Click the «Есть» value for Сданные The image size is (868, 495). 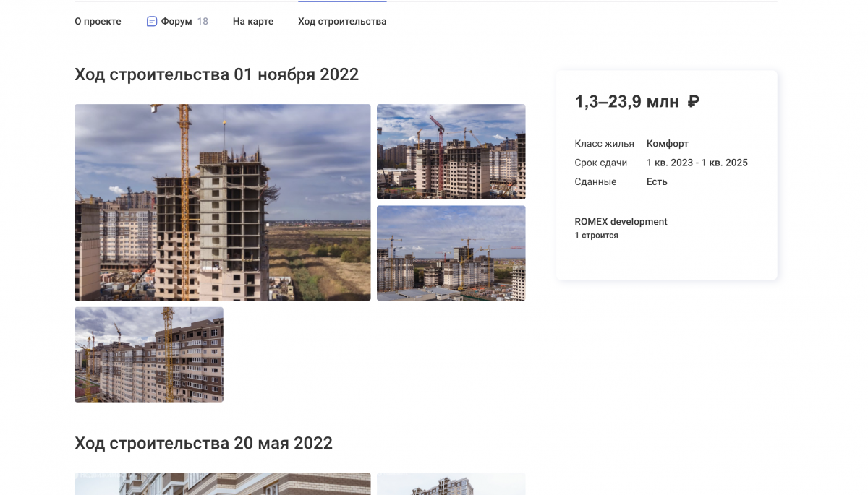pos(656,182)
